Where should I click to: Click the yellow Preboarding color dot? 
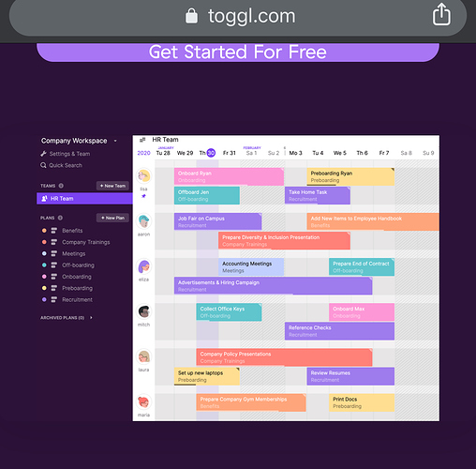[x=44, y=288]
